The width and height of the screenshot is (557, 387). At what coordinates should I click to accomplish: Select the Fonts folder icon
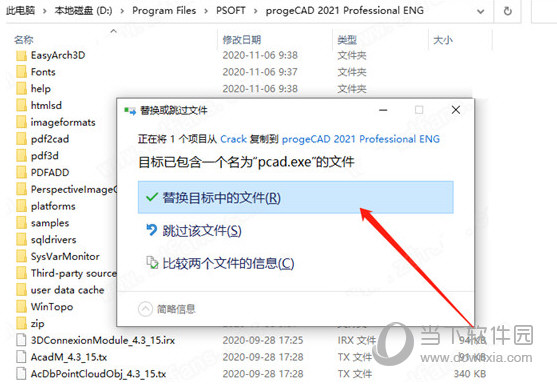click(x=21, y=72)
